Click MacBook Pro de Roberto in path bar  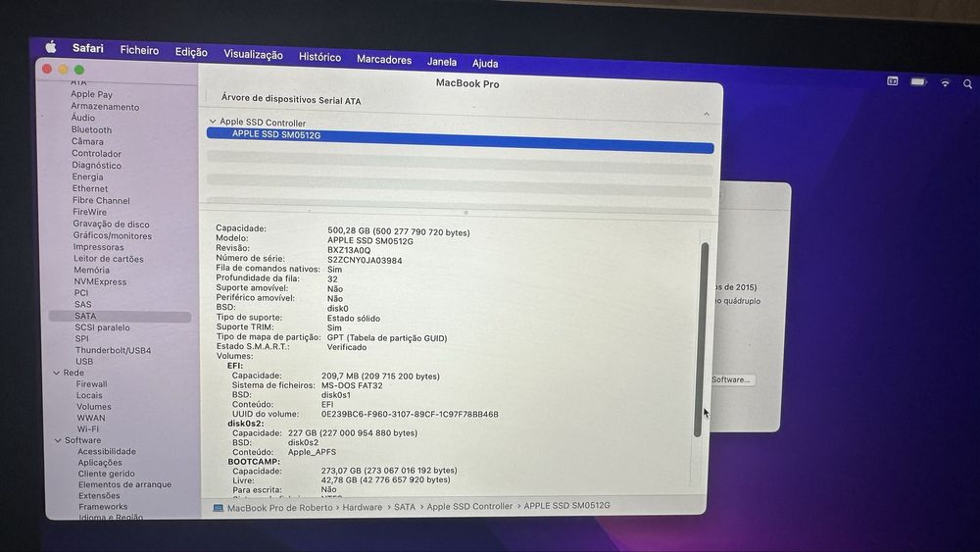coord(280,508)
